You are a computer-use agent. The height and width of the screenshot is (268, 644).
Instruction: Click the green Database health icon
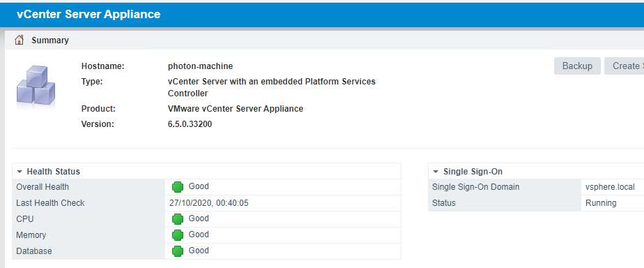coord(178,251)
